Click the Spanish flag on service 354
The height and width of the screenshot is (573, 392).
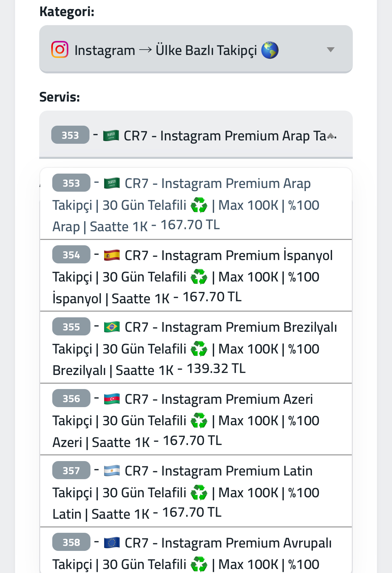tap(112, 255)
